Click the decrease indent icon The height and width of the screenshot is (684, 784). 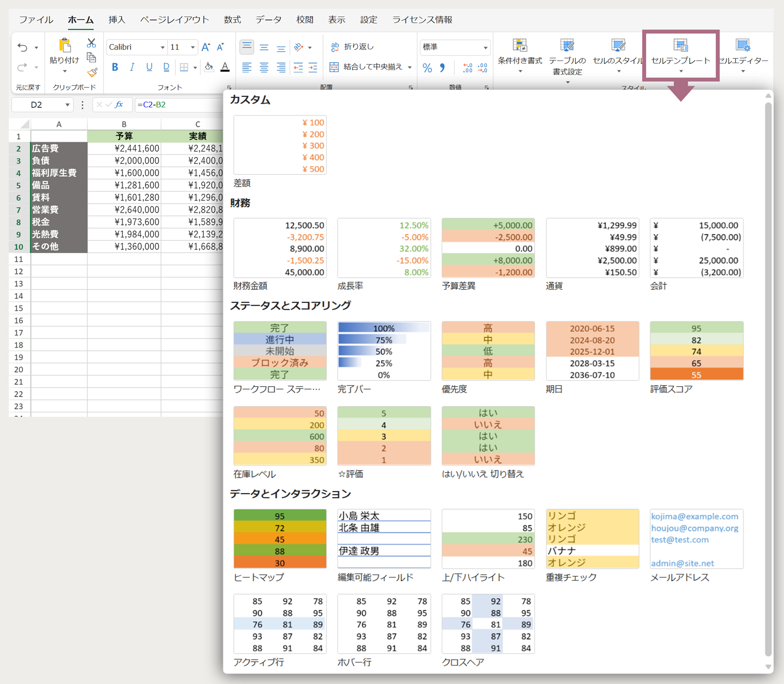click(298, 67)
